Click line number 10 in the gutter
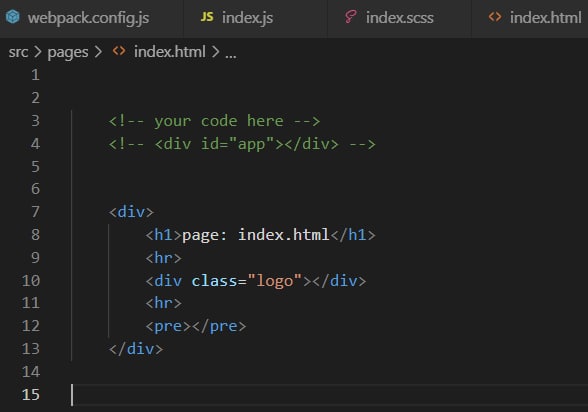The height and width of the screenshot is (412, 588). [31, 280]
